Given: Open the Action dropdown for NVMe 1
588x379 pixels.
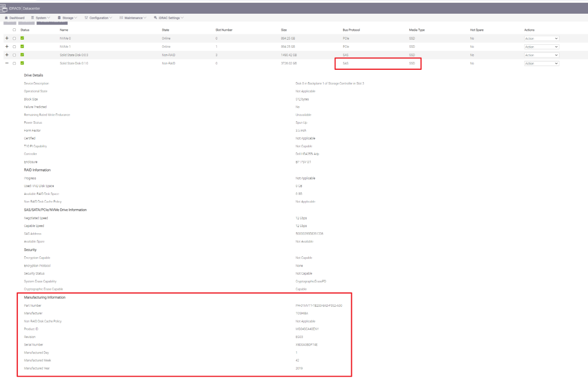Looking at the screenshot, I should 541,46.
